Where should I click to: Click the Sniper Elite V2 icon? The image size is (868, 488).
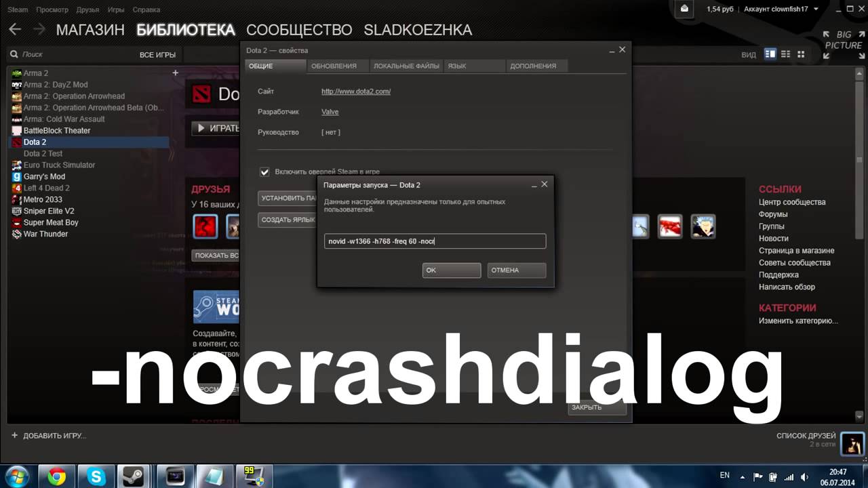point(17,211)
